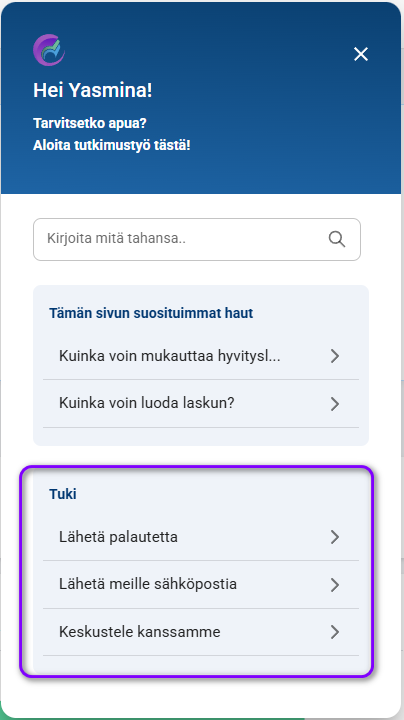This screenshot has height=720, width=404.
Task: Click the 'Tämän sivun suosituimmat haut' heading
Action: point(151,314)
